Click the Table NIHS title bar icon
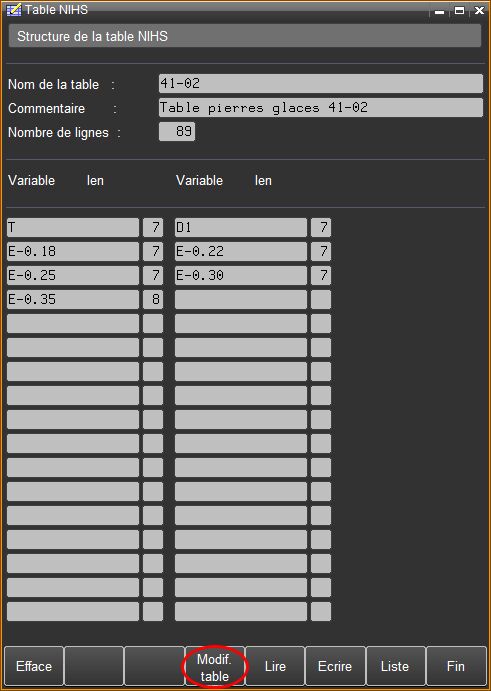 (14, 9)
